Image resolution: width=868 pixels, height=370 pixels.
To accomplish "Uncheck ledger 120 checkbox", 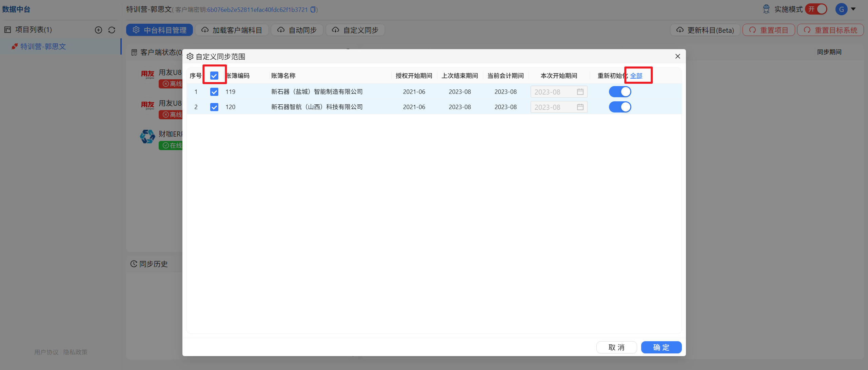I will coord(214,107).
